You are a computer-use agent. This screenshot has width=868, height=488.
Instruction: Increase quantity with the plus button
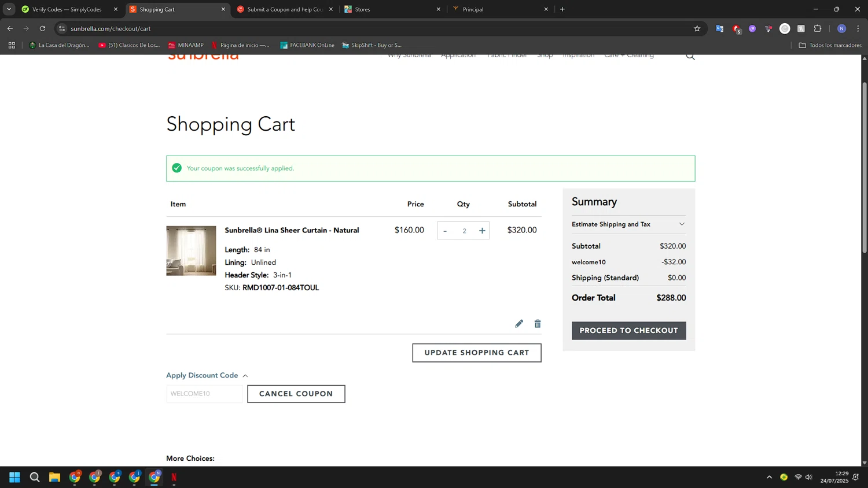(482, 231)
